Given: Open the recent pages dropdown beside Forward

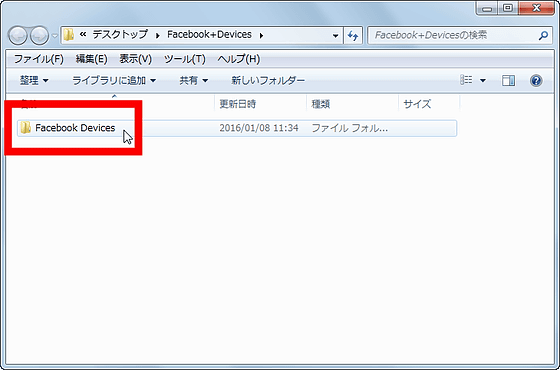Looking at the screenshot, I should (55, 36).
